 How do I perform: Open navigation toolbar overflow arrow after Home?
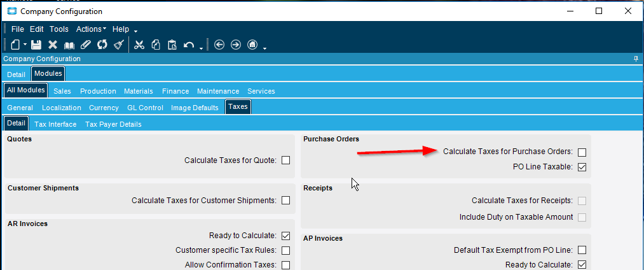(x=265, y=48)
